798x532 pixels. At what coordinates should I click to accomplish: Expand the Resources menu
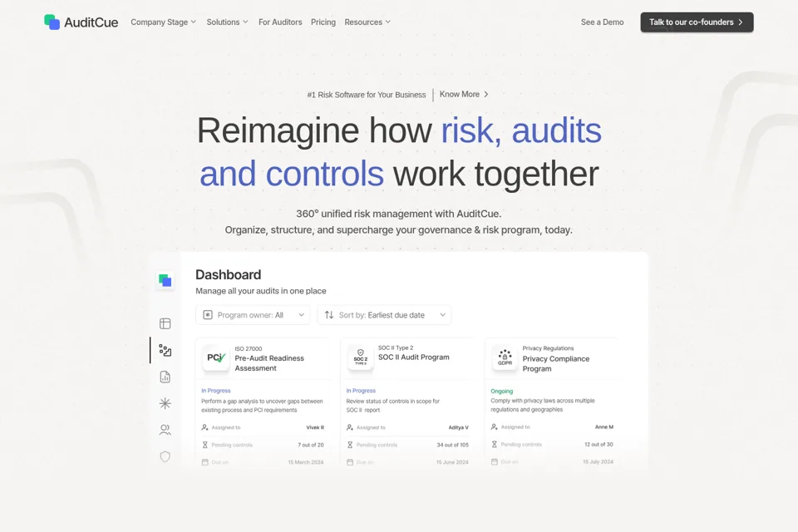[x=367, y=22]
